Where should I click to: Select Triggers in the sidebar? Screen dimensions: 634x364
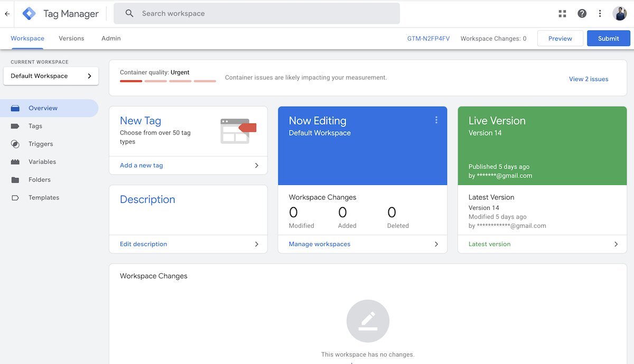point(49,144)
